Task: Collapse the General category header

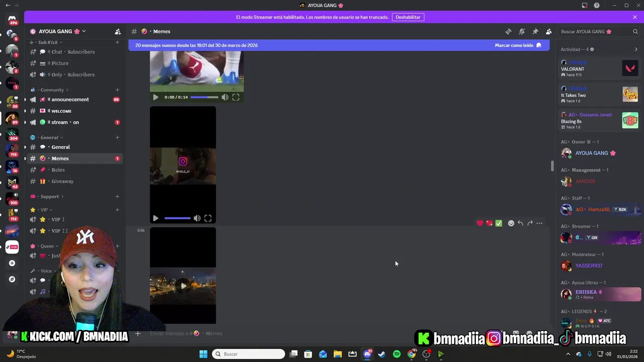Action: click(49, 137)
